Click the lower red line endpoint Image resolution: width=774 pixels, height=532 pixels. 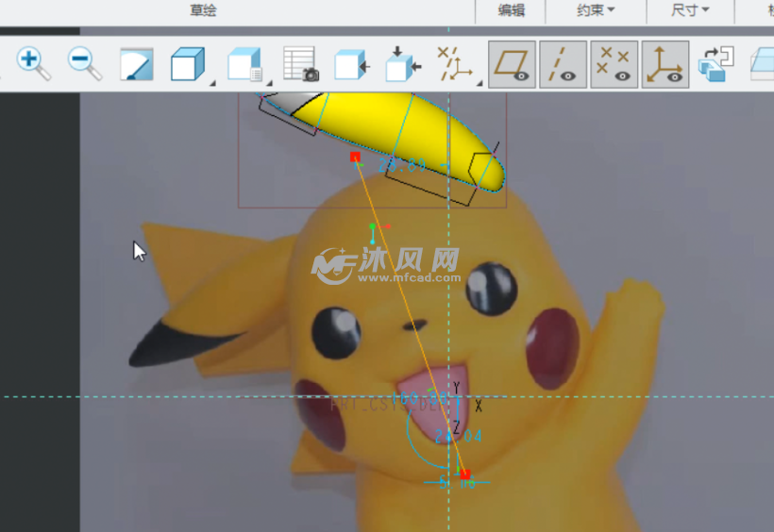pos(465,474)
